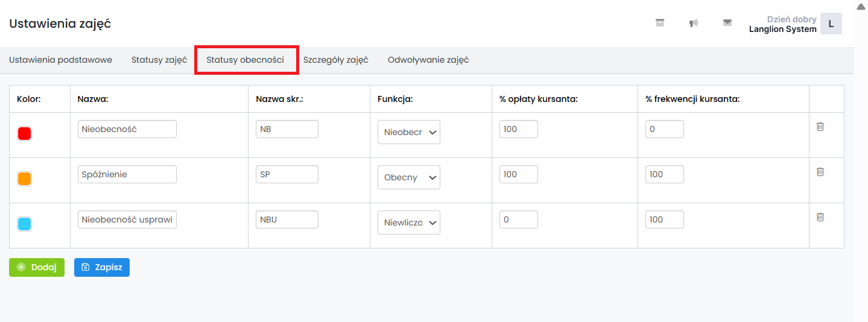Click the green Dodaj button
The image size is (868, 322).
[x=37, y=268]
